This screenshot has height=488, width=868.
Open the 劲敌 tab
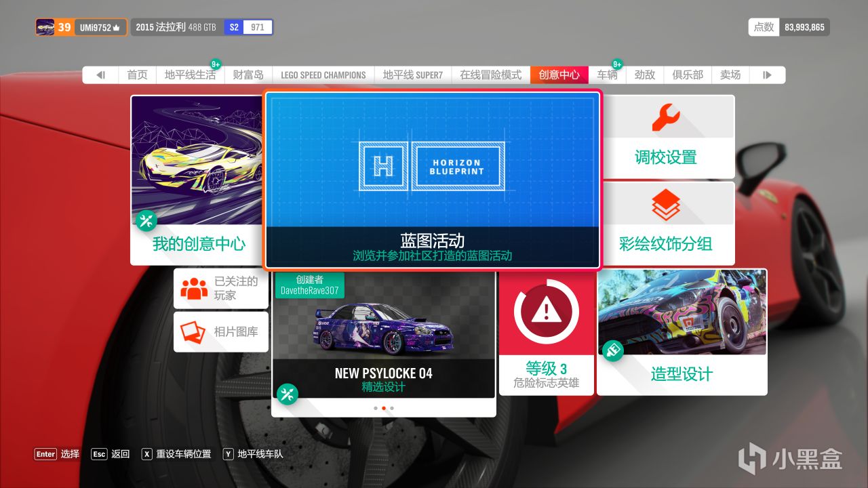tap(645, 75)
